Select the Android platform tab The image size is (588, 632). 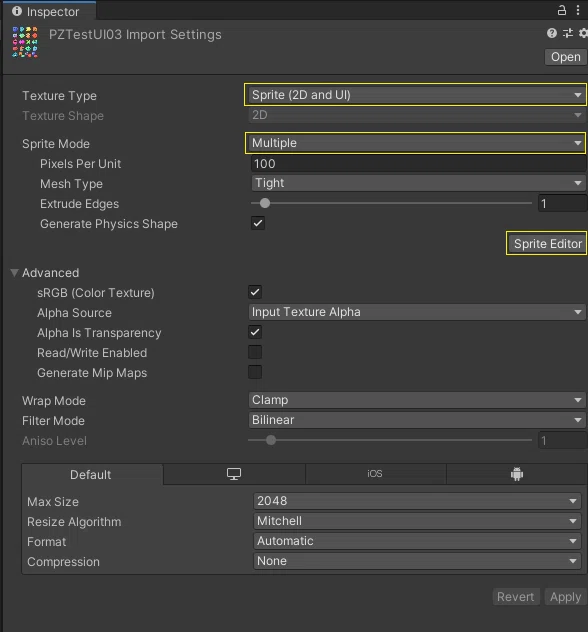(x=517, y=474)
